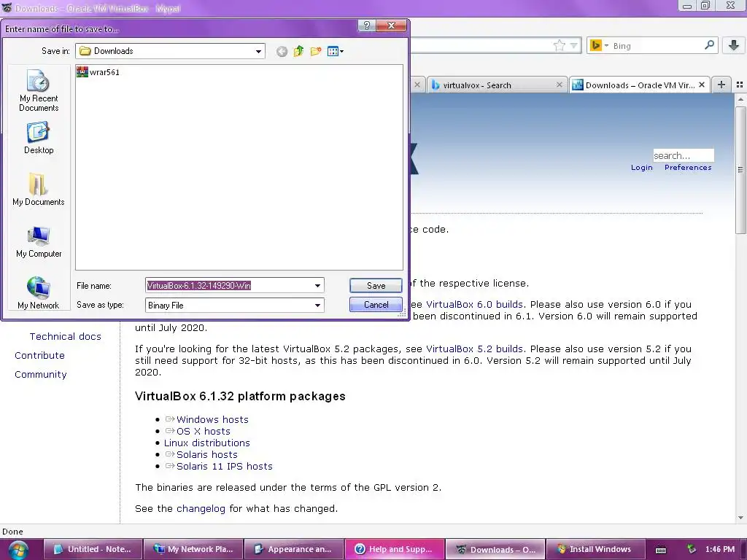Click the network tray icon

click(692, 549)
